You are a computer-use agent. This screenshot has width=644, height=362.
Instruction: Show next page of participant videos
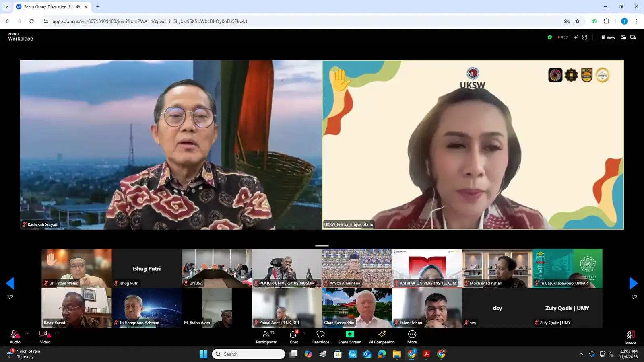(x=633, y=283)
